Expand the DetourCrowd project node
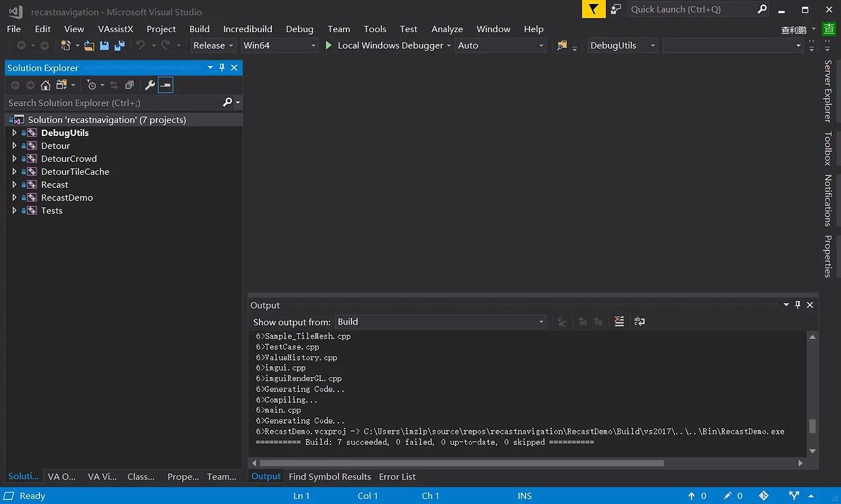 click(14, 158)
